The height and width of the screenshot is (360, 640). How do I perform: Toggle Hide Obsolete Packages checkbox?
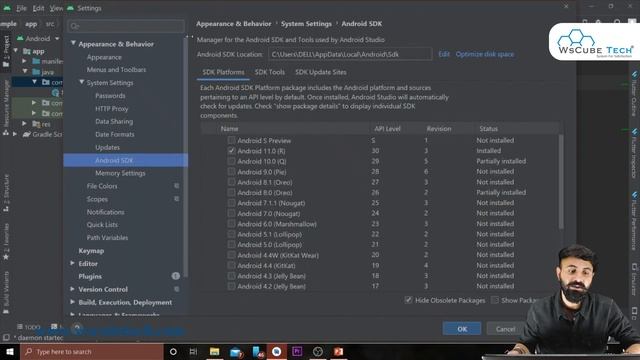(408, 300)
